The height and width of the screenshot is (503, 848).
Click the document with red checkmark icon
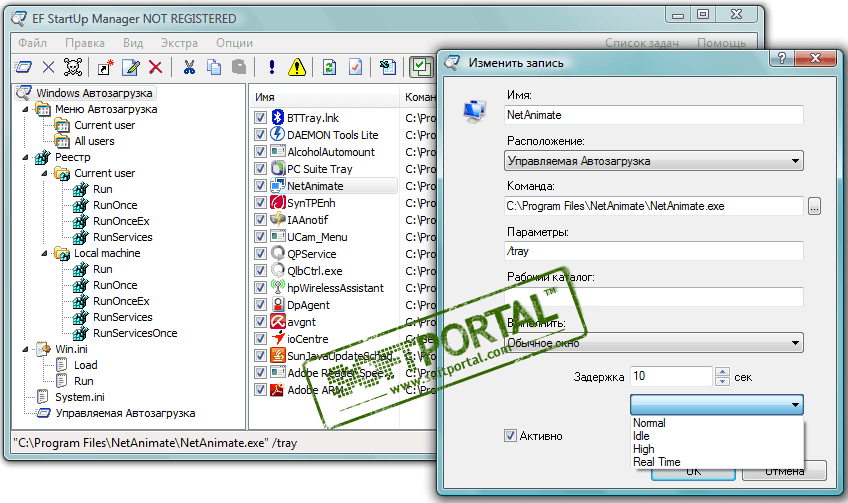pos(355,67)
